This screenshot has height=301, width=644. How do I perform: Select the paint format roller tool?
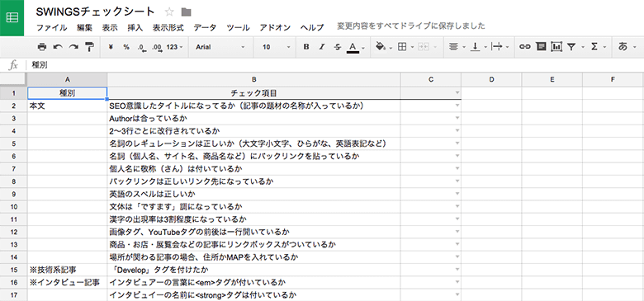pyautogui.click(x=89, y=47)
